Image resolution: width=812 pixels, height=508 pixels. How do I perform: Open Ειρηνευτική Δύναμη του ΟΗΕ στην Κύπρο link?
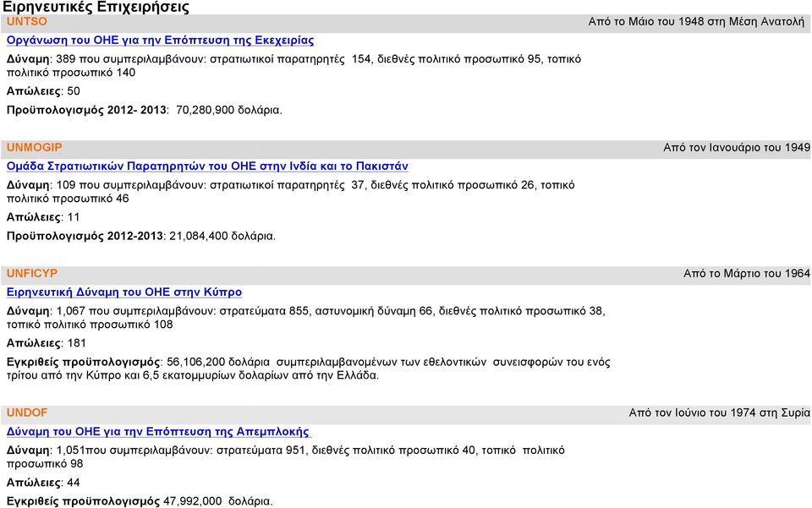point(124,292)
